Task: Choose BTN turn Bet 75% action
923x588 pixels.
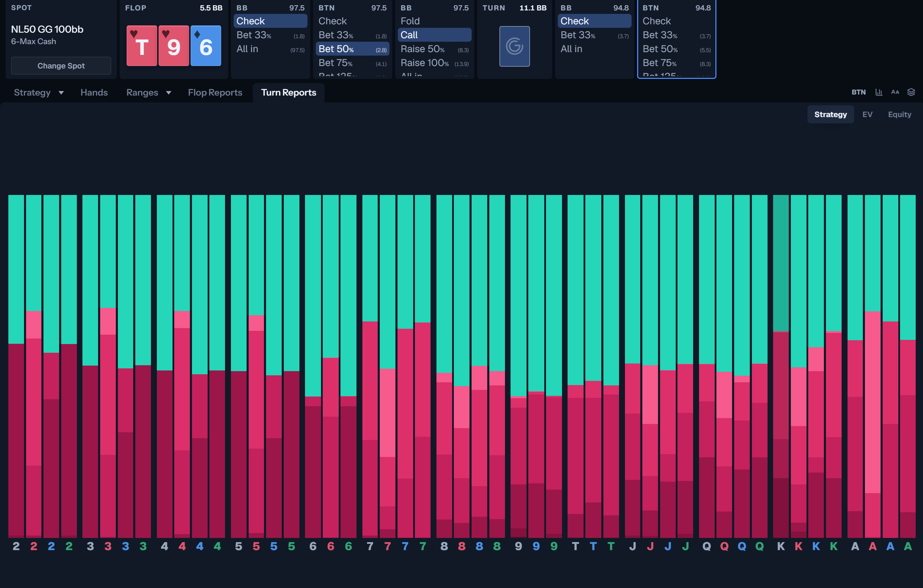Action: 676,63
